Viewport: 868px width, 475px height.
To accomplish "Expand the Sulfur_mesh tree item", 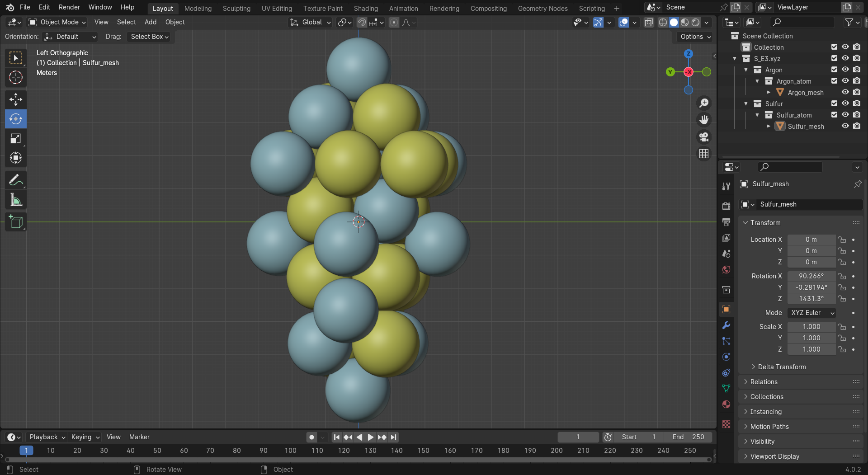I will click(x=769, y=127).
